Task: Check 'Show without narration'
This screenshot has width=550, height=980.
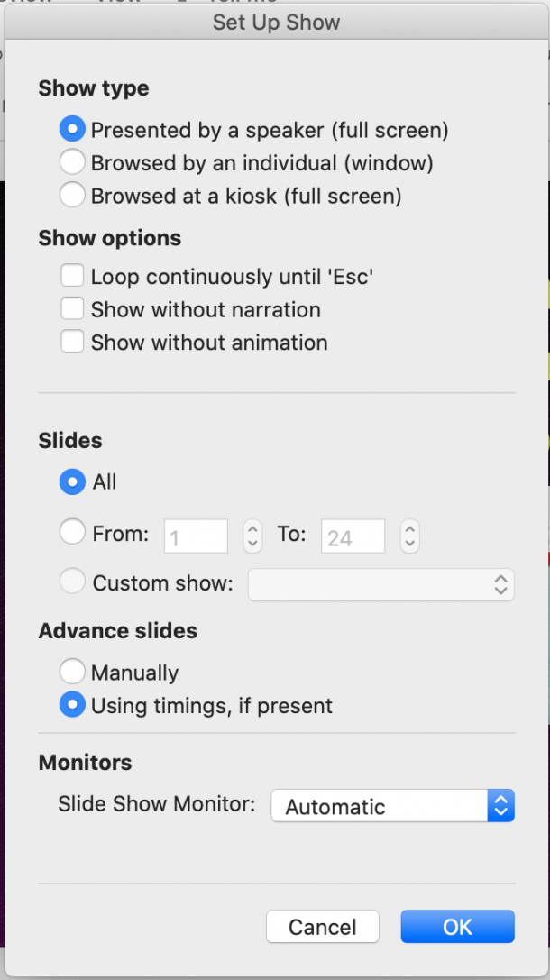Action: (x=72, y=308)
